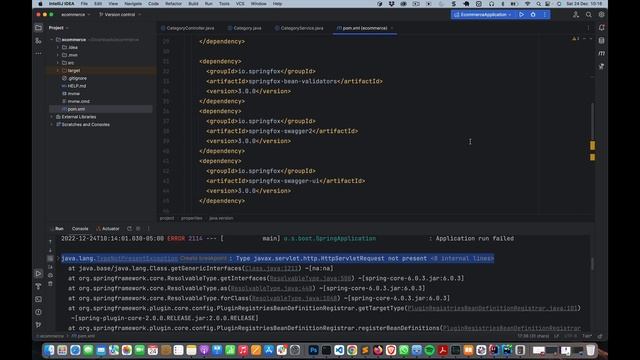Open the ecommerce project dropdown
Image resolution: width=640 pixels, height=360 pixels.
[75, 14]
